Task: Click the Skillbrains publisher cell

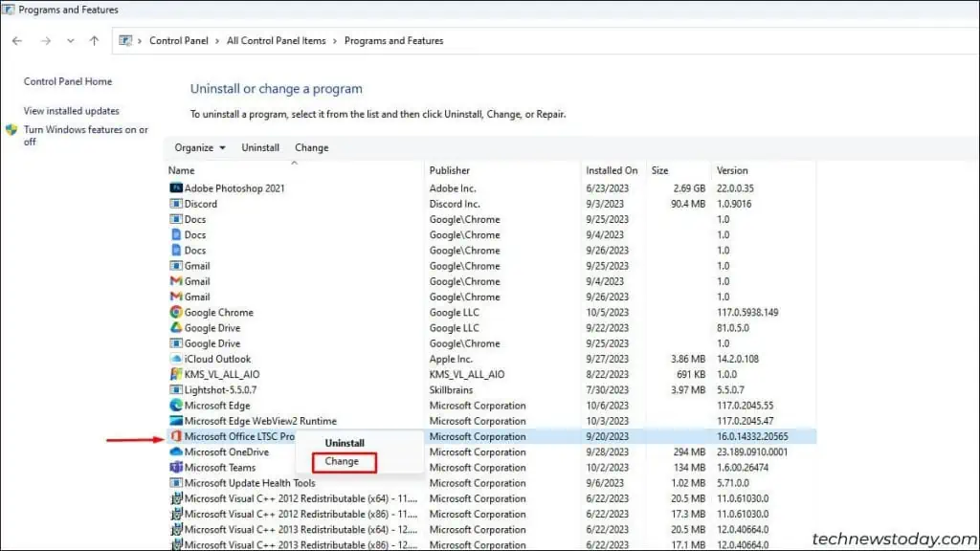Action: 452,390
